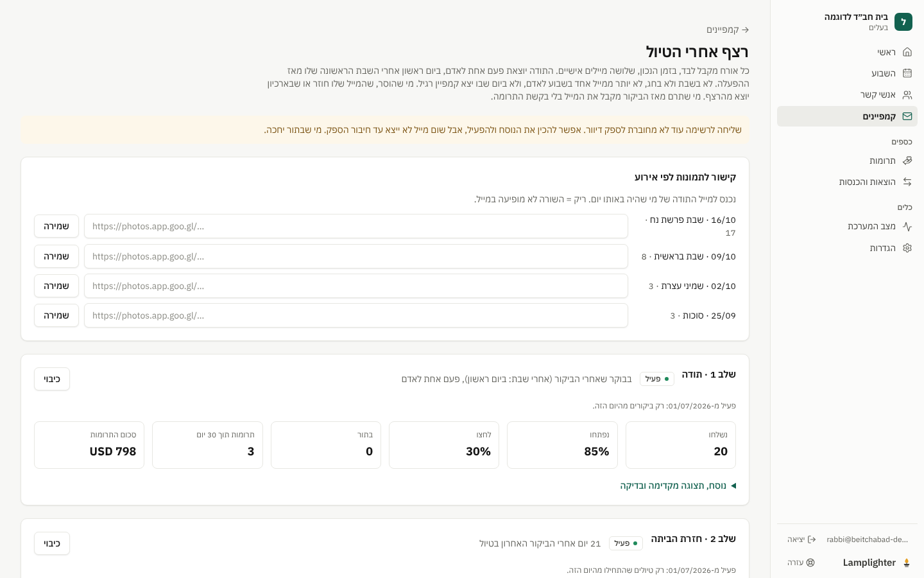
Task: Save the photo link for 25/09 סוכות
Action: tap(56, 315)
